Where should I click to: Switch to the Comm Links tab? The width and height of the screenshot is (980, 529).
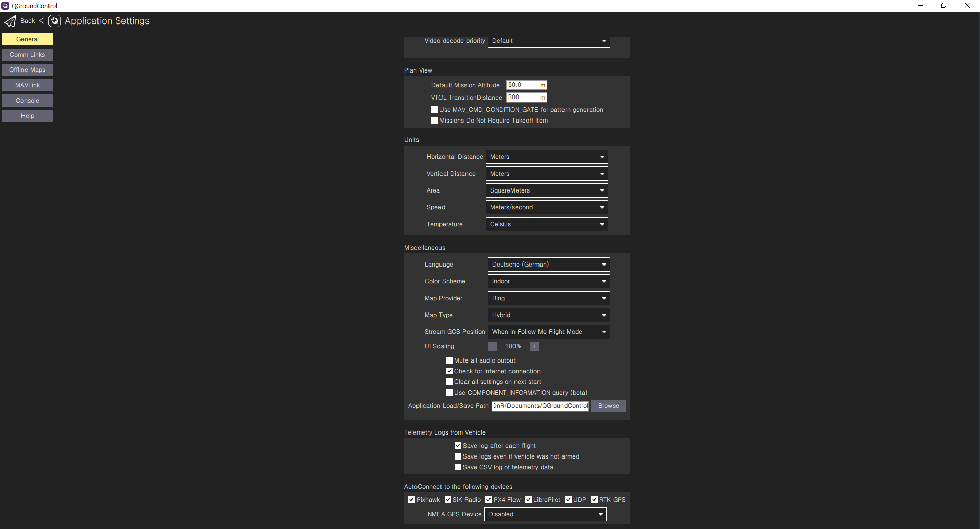(27, 54)
